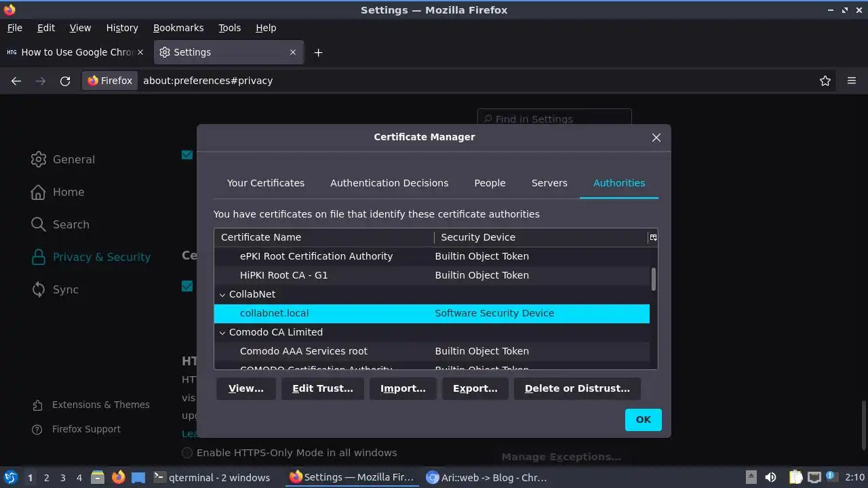
Task: Switch to the People tab
Action: tap(490, 183)
